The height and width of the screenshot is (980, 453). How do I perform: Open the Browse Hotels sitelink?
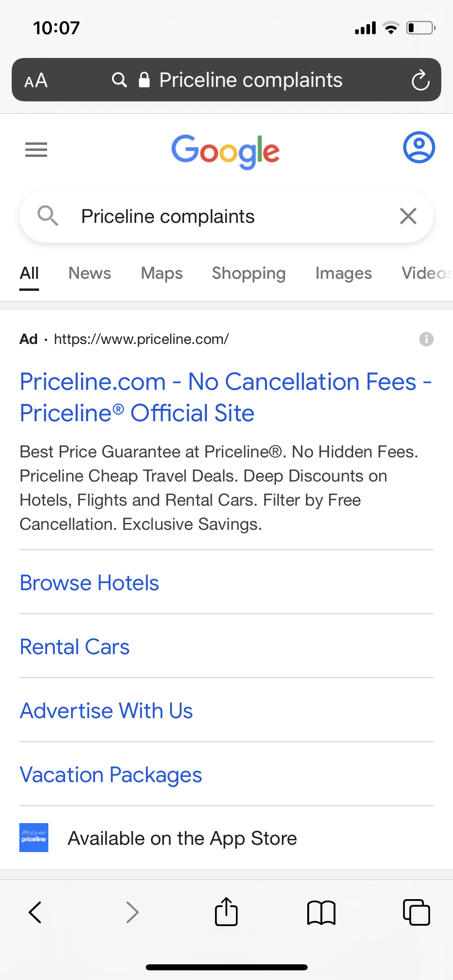coord(89,583)
